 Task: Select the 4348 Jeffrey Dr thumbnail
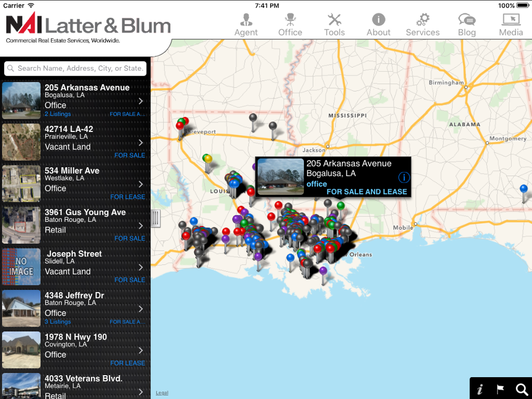[21, 309]
